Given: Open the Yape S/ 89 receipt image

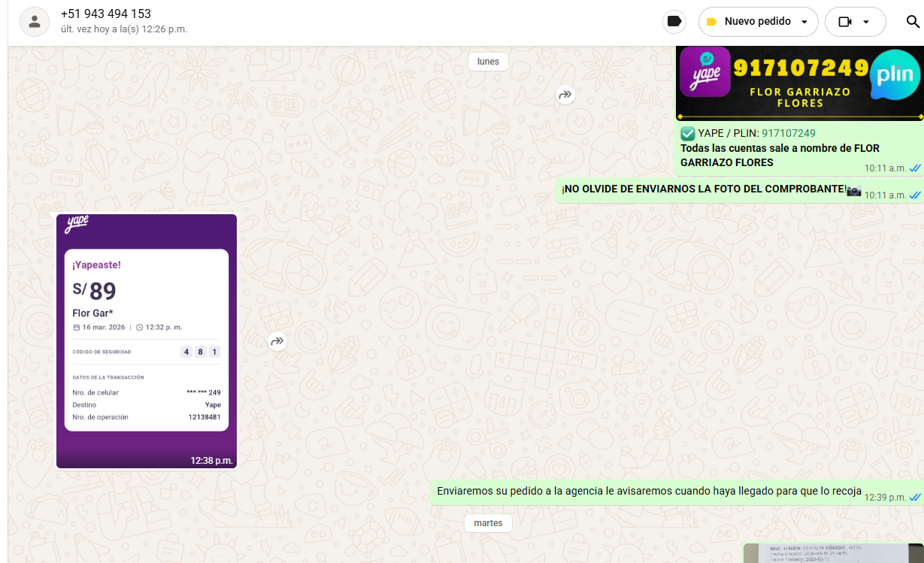Looking at the screenshot, I should 147,341.
